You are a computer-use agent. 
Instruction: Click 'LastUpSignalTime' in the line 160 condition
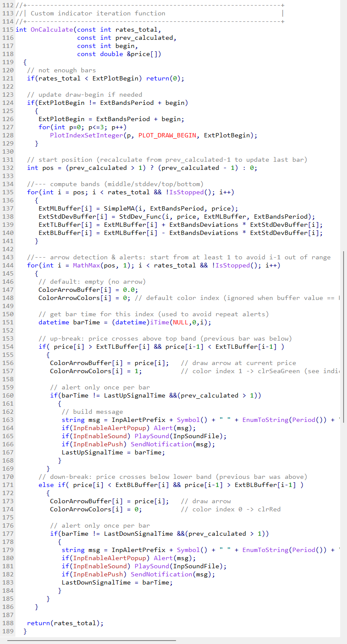tap(134, 395)
